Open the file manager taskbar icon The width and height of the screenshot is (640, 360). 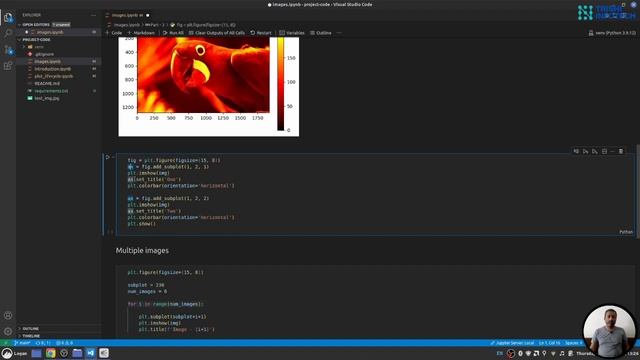pos(77,353)
